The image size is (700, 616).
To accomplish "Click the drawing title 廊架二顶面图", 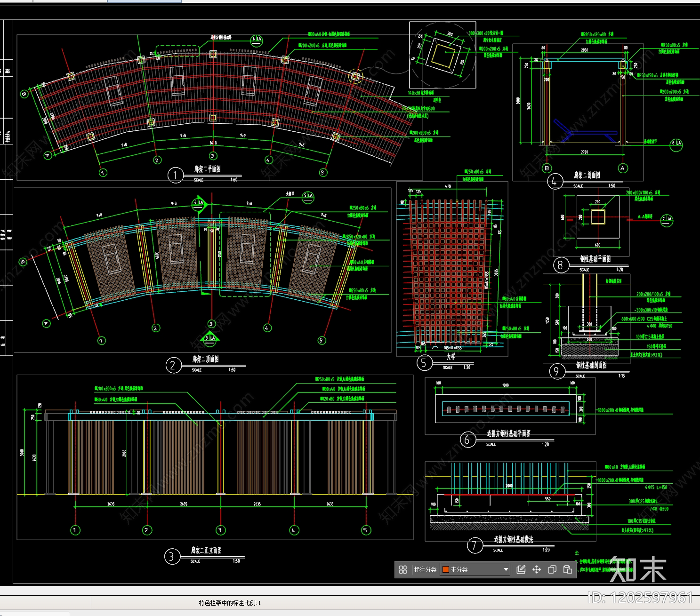I will [205, 359].
